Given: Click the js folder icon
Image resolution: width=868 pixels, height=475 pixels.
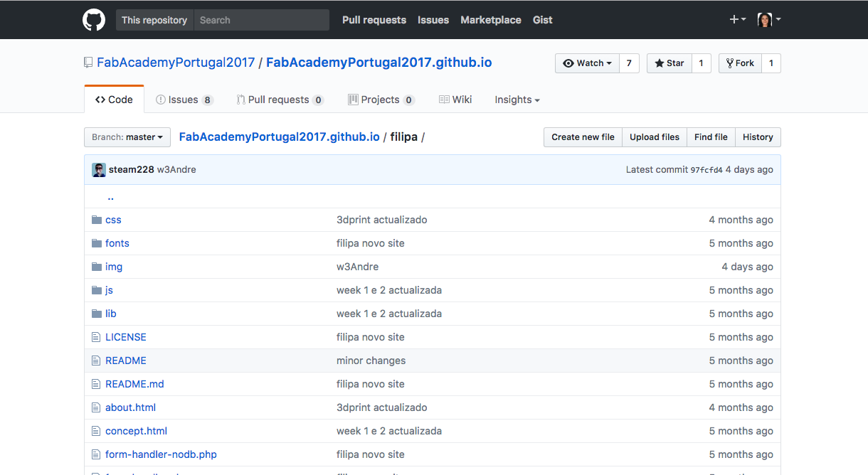Looking at the screenshot, I should click(x=97, y=290).
